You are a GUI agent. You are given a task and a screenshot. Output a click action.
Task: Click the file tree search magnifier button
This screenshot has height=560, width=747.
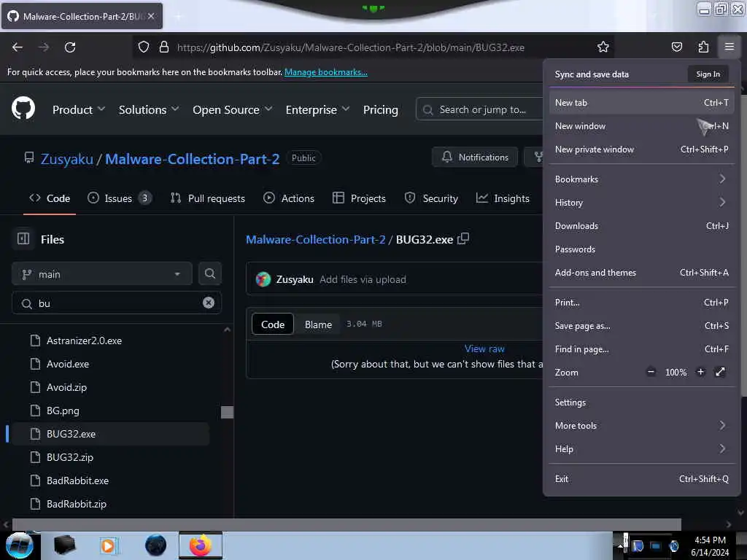point(209,273)
